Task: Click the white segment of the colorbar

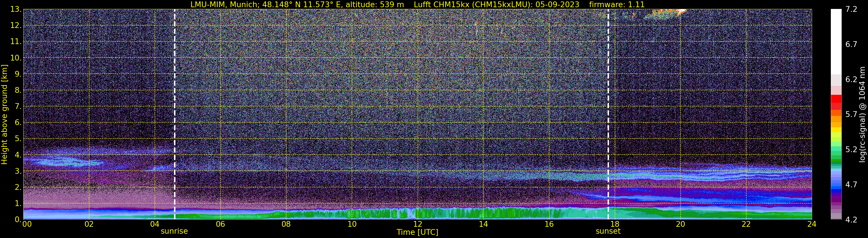Action: tap(836, 42)
